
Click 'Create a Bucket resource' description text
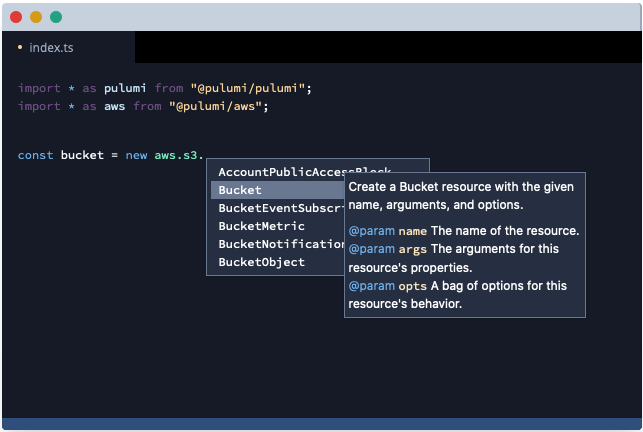[461, 196]
